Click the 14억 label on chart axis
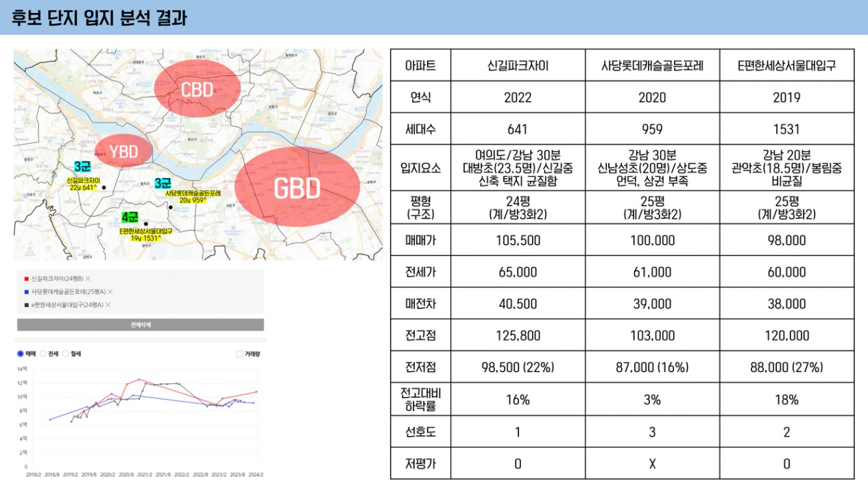 [21, 369]
